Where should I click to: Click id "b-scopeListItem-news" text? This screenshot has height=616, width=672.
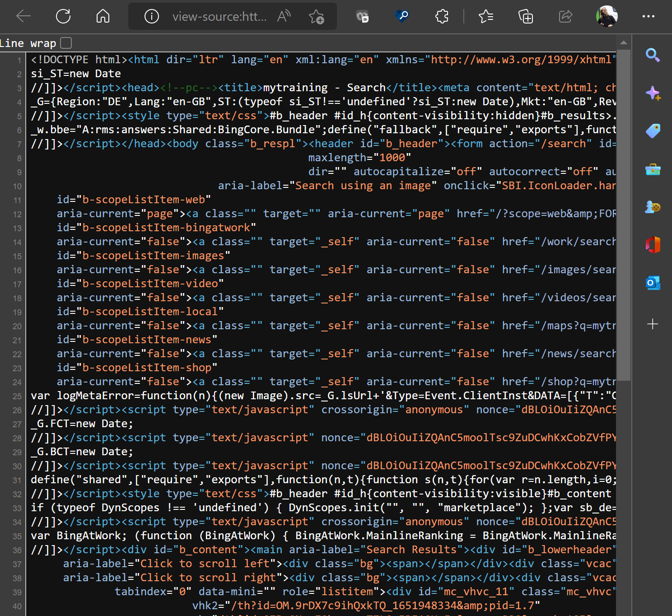point(147,340)
